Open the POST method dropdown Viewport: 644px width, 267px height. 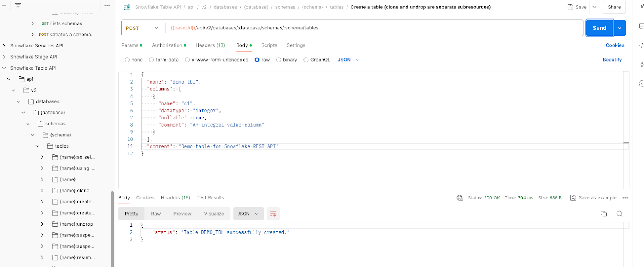[x=143, y=28]
